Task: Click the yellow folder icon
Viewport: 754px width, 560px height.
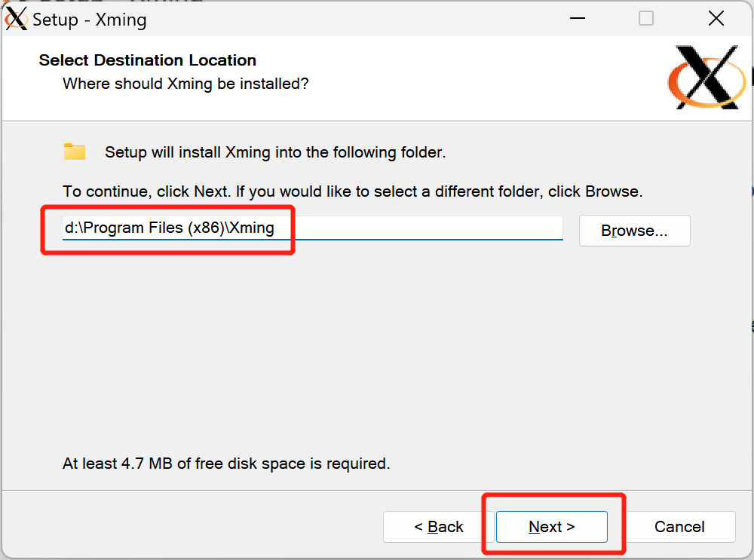Action: click(75, 151)
